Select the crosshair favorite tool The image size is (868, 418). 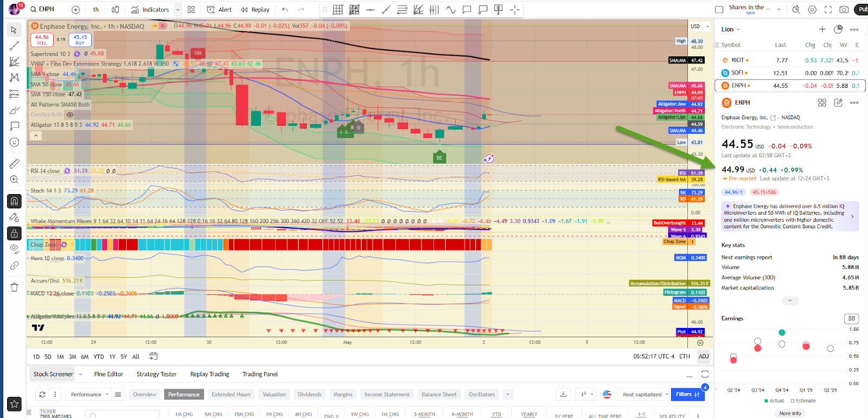pos(515,10)
